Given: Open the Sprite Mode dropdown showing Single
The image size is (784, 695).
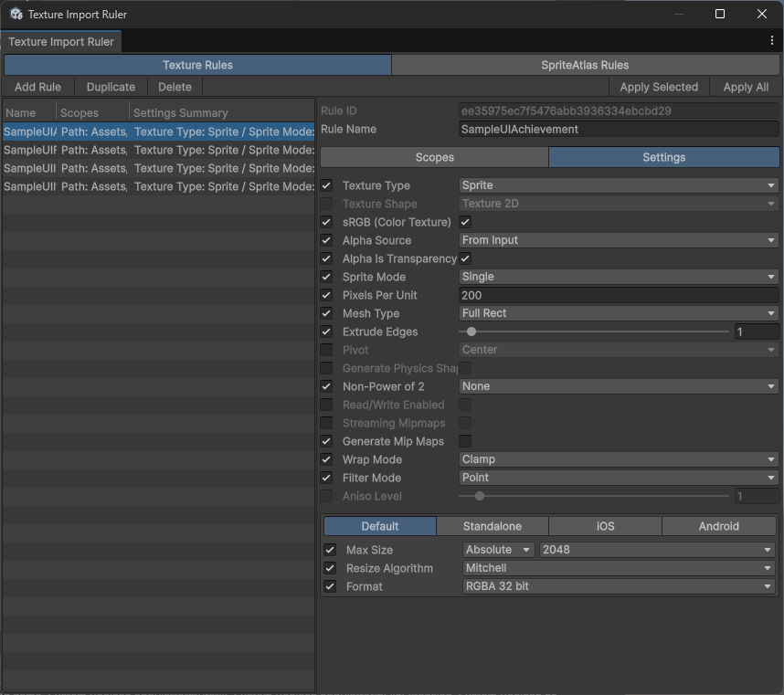Looking at the screenshot, I should (x=619, y=277).
